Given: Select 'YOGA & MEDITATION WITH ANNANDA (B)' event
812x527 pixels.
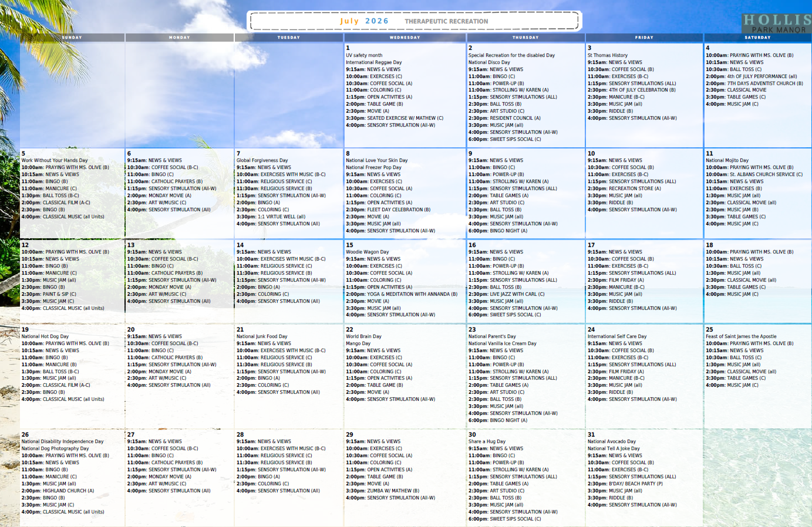Looking at the screenshot, I should tap(402, 294).
